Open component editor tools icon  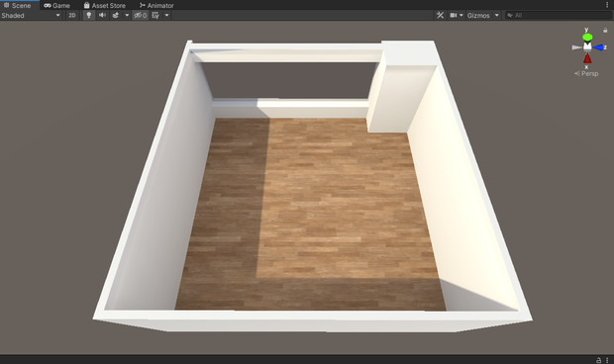coord(440,15)
